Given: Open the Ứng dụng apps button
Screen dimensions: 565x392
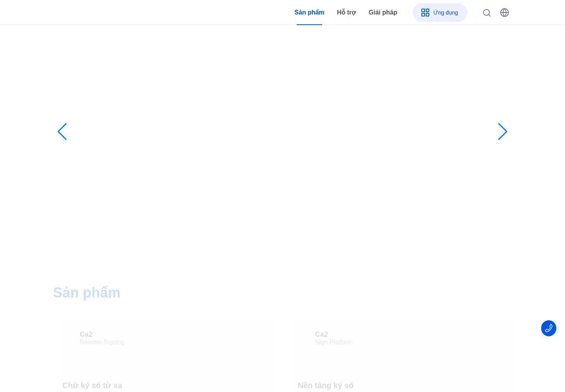Looking at the screenshot, I should pos(440,13).
